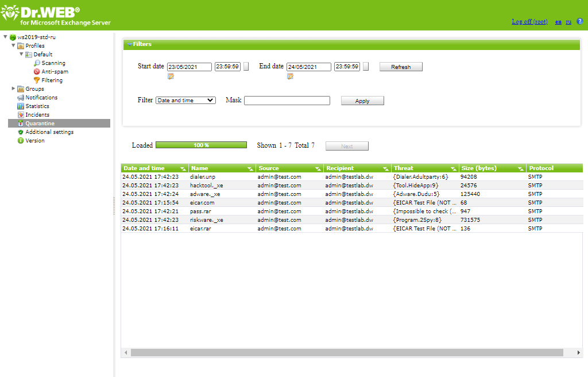Open the Filtering section
The image size is (588, 377).
(x=52, y=80)
